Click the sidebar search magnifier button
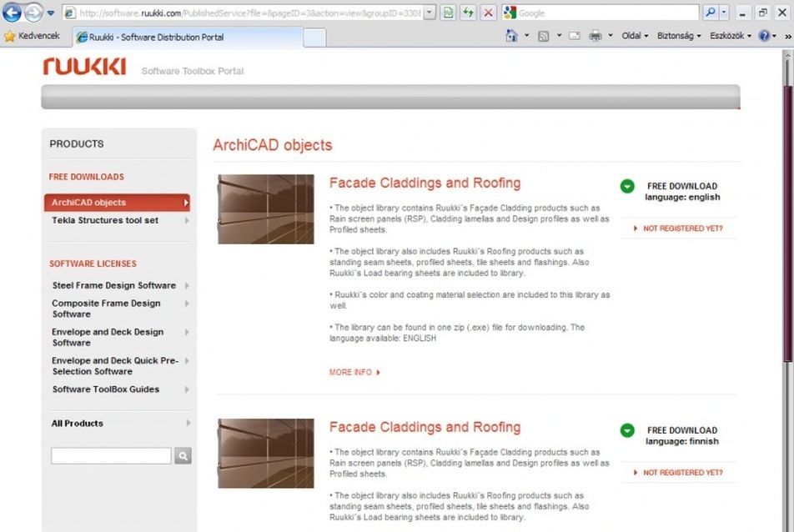Screen dimensions: 794x532 coord(183,455)
